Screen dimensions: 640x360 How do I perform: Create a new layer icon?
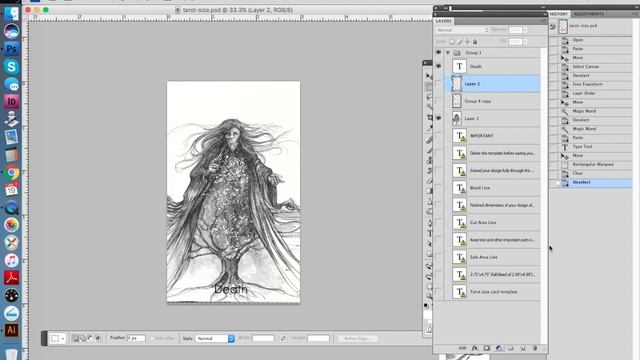click(523, 348)
